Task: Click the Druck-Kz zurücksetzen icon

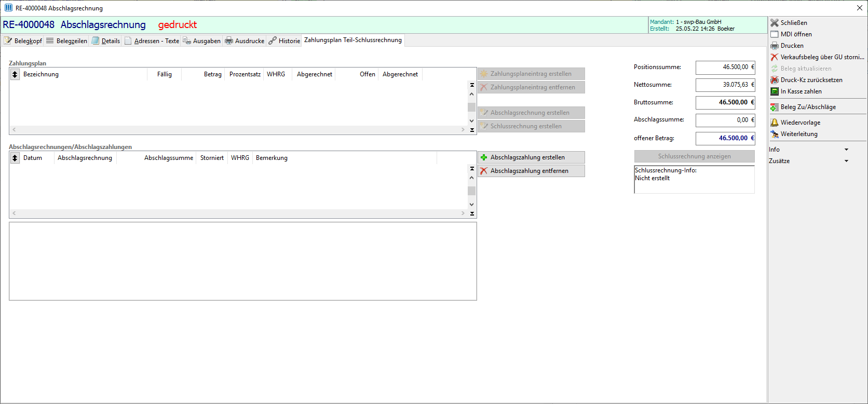Action: (x=775, y=80)
